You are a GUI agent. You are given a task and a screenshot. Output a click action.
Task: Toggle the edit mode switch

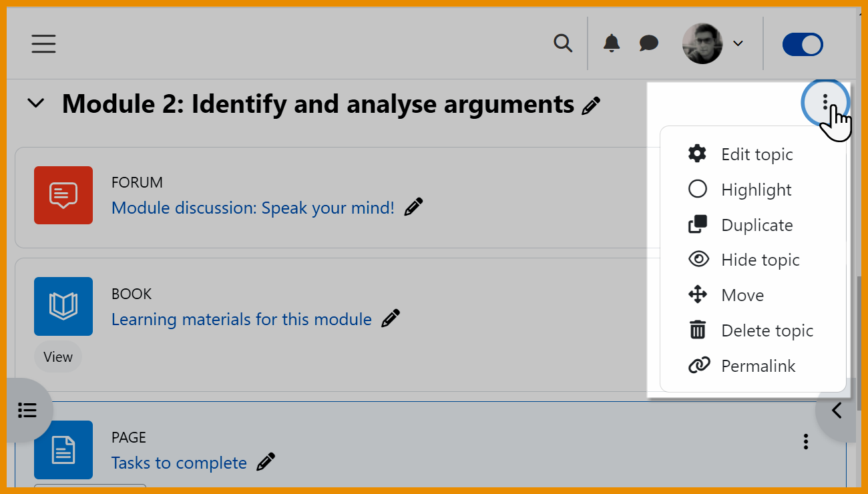point(803,45)
